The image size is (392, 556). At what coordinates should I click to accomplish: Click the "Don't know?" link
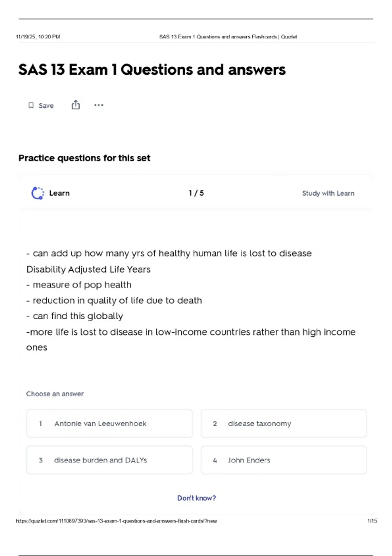click(x=196, y=498)
